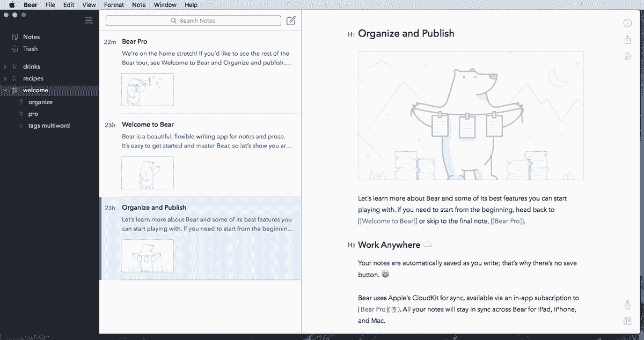This screenshot has width=644, height=340.
Task: Click the H2 heading marker
Action: 351,245
